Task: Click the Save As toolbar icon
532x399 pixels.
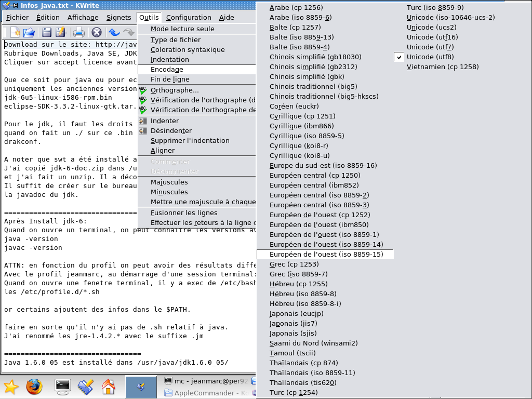Action: (x=60, y=32)
